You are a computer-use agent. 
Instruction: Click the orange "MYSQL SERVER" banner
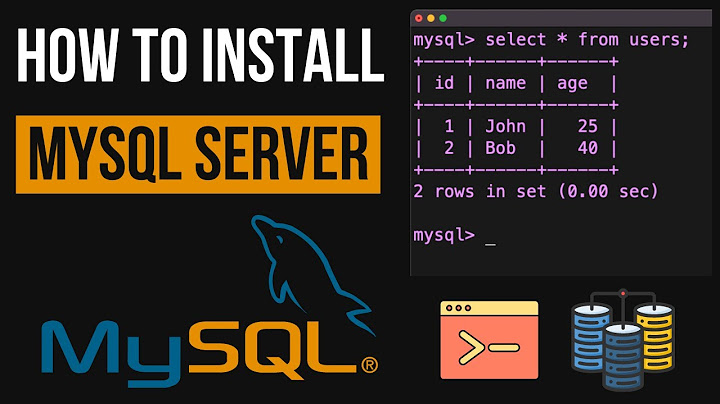tap(198, 154)
